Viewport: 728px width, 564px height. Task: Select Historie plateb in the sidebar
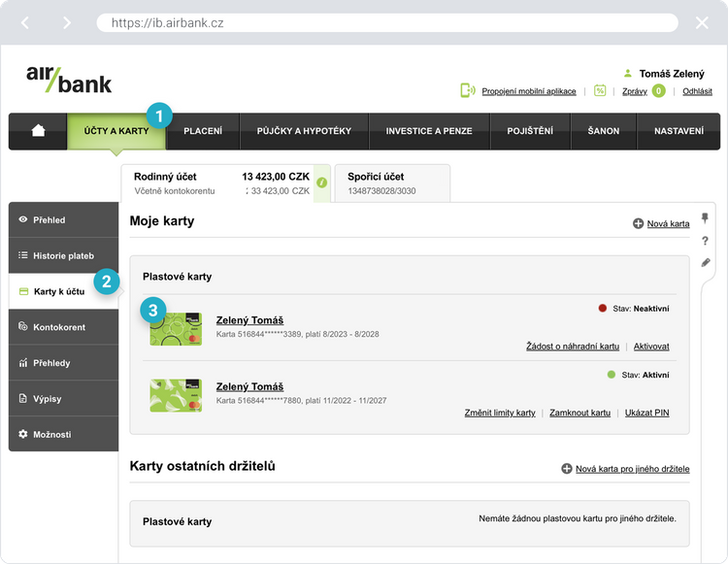tap(63, 255)
